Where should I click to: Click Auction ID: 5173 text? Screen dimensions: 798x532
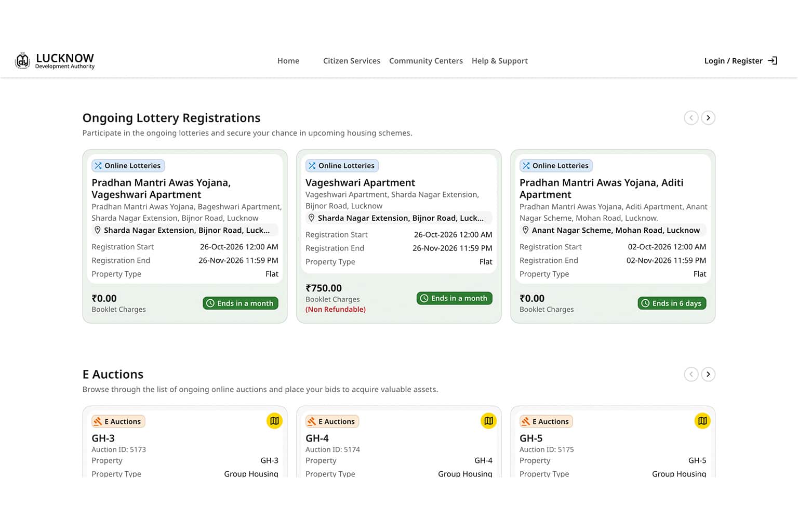(119, 449)
